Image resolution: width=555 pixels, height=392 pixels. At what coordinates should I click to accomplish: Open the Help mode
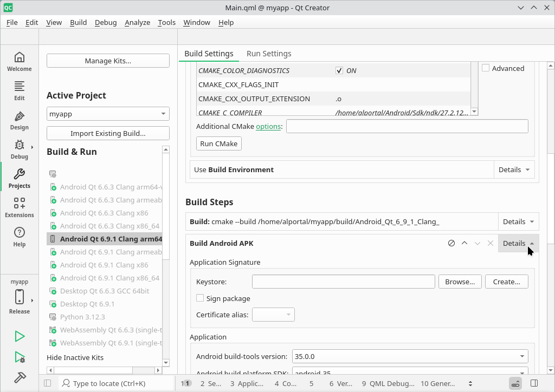[20, 237]
